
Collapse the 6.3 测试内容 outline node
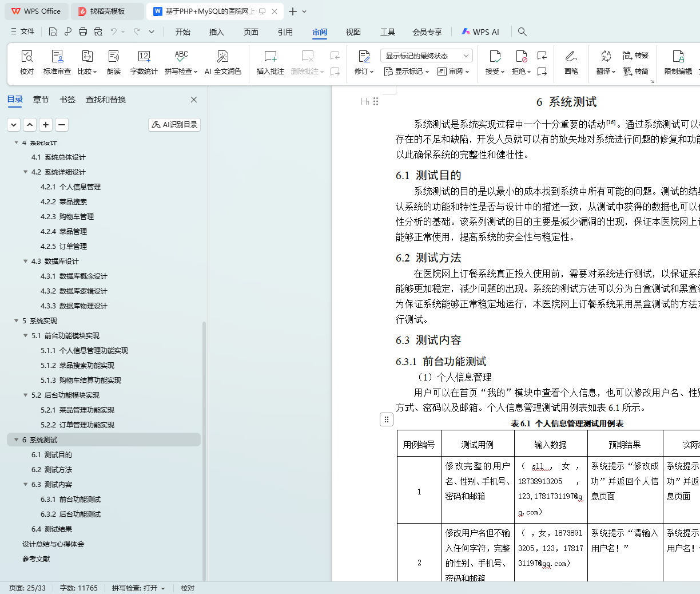point(25,484)
